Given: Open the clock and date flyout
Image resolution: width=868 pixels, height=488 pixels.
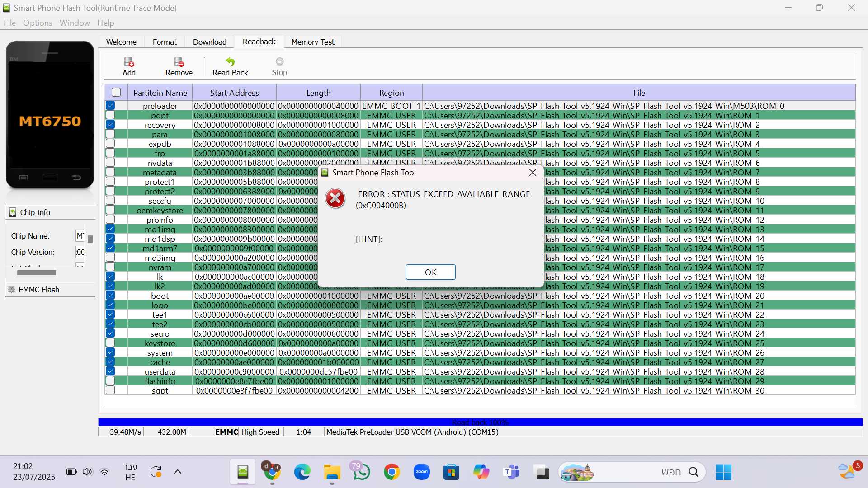Looking at the screenshot, I should [34, 472].
